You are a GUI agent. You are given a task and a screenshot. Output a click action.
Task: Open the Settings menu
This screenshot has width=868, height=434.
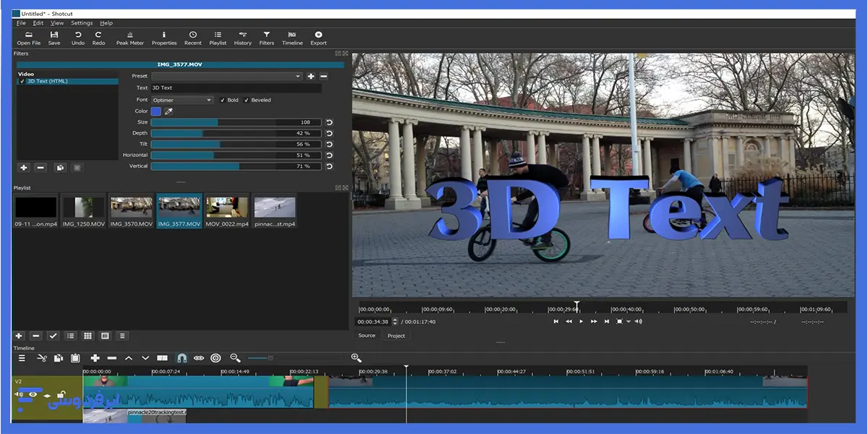(x=82, y=23)
